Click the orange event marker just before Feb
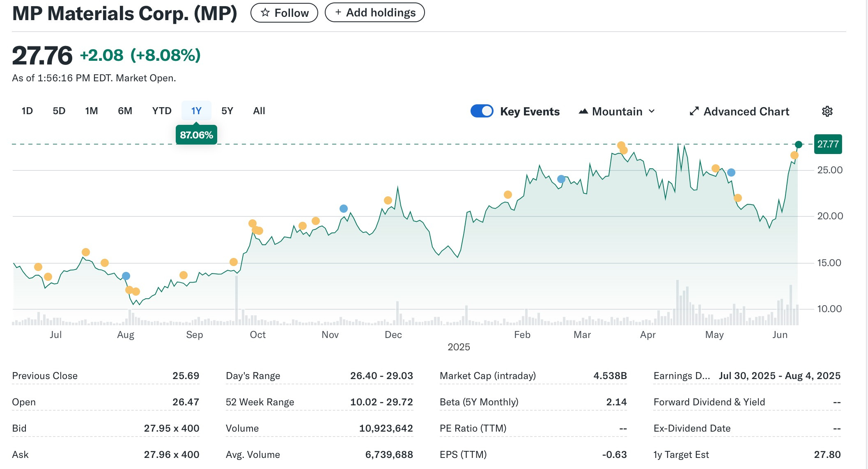This screenshot has height=469, width=868. [508, 195]
